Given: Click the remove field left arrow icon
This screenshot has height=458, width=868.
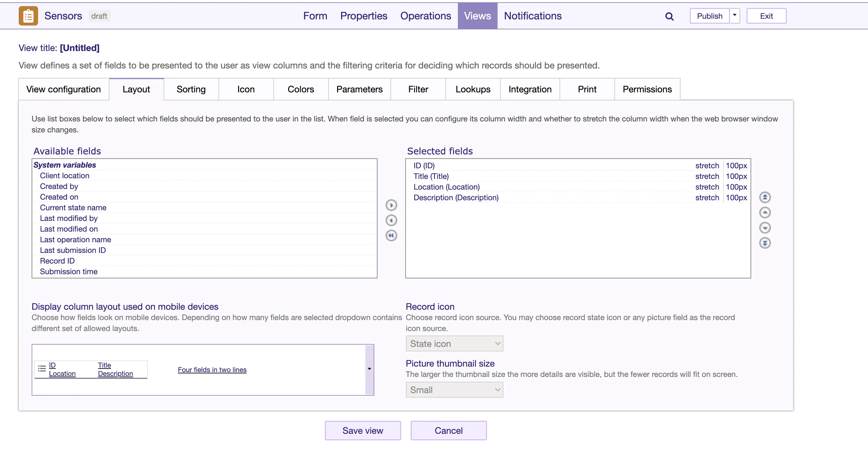Looking at the screenshot, I should [391, 220].
